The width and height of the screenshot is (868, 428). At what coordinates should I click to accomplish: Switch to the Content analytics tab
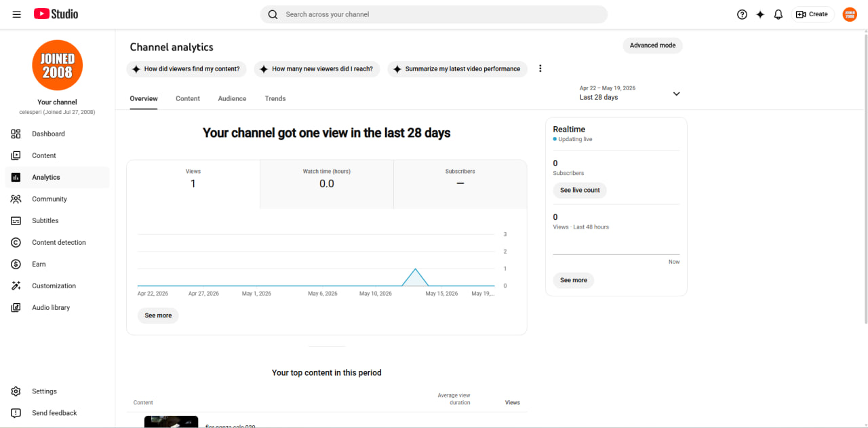[x=188, y=99]
